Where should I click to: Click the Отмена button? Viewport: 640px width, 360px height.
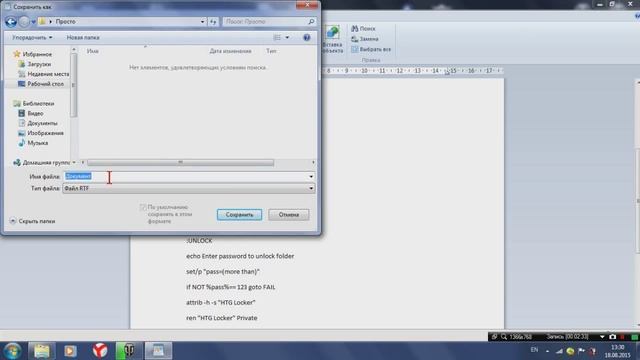point(289,215)
